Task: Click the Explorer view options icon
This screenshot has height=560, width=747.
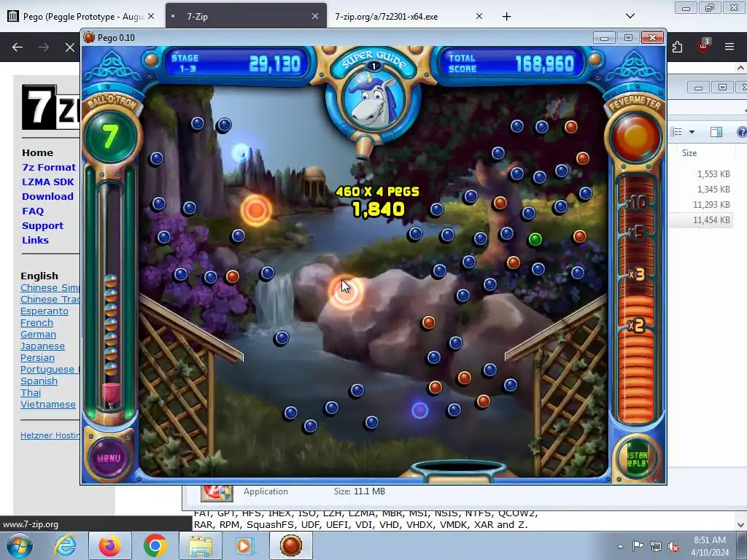Action: click(676, 132)
